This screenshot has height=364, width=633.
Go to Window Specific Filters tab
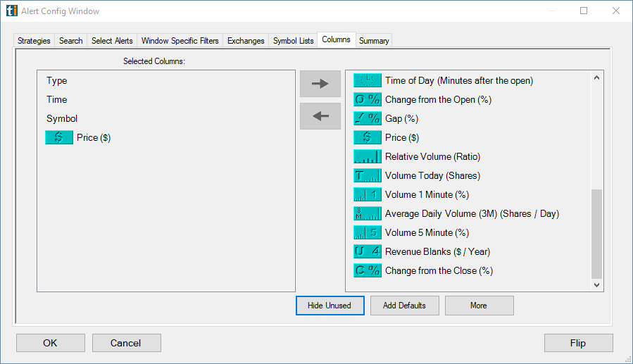click(180, 41)
